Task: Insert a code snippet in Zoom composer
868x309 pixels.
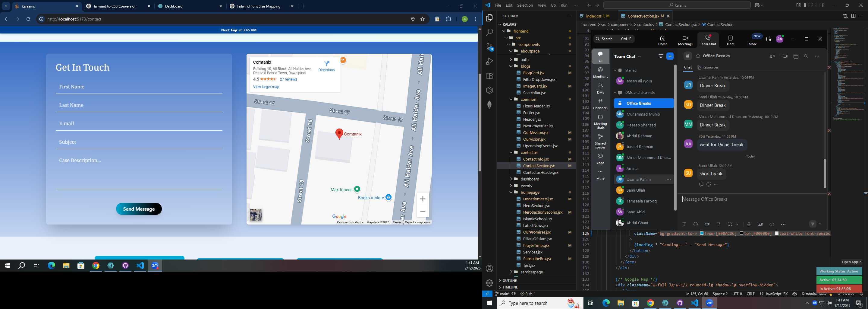Action: (x=772, y=224)
